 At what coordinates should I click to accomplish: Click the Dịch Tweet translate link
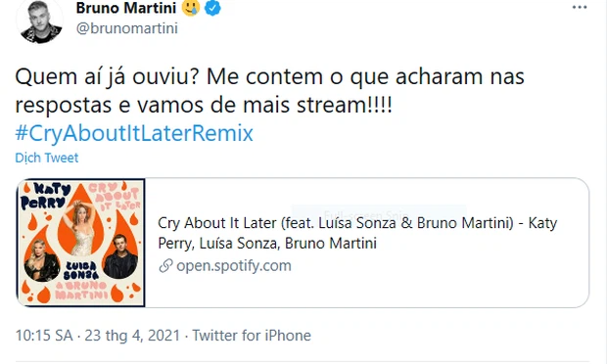point(46,158)
